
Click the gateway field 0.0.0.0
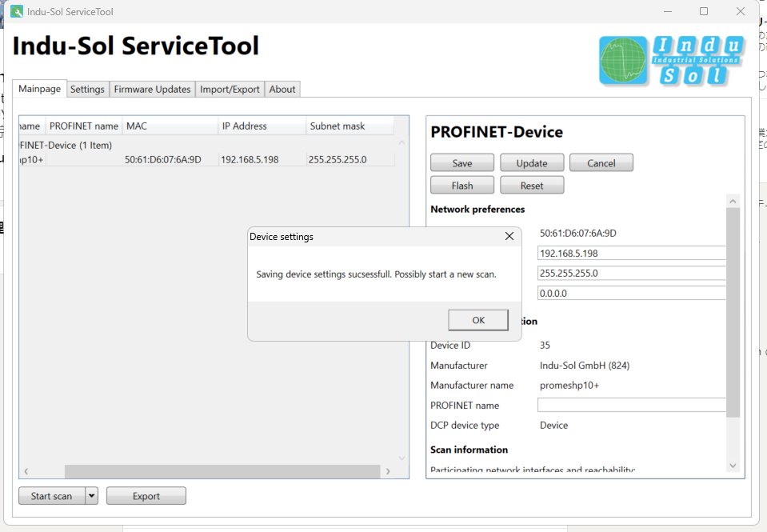click(x=632, y=293)
